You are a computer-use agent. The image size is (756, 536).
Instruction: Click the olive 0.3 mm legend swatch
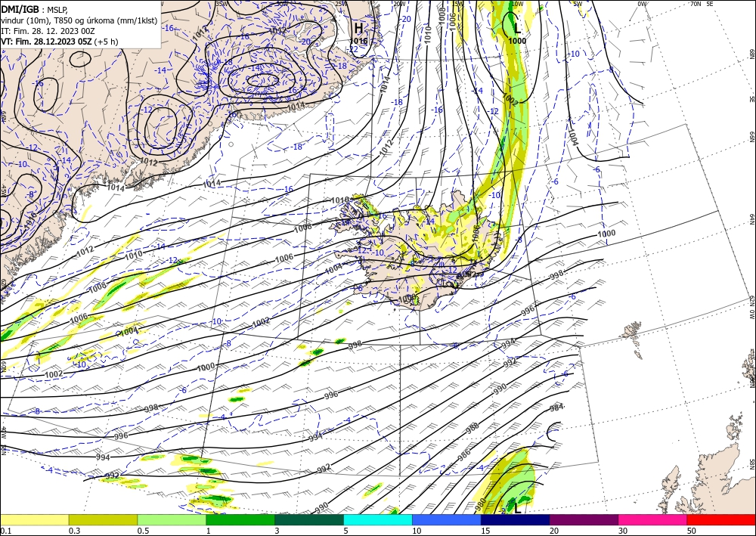[103, 519]
